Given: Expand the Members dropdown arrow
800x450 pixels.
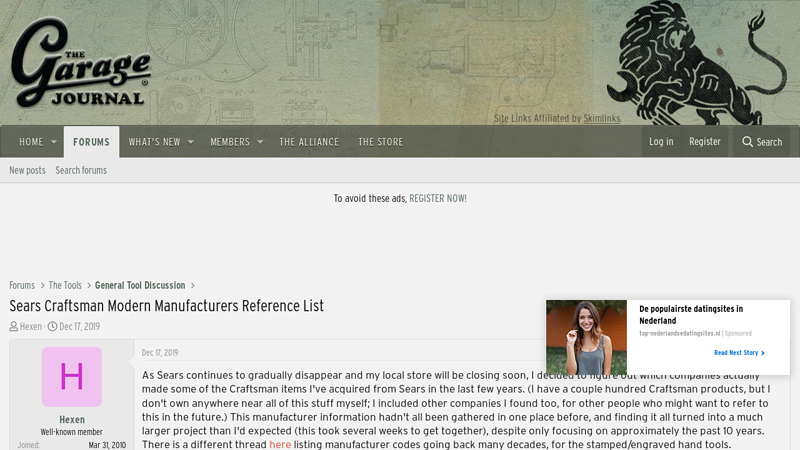Looking at the screenshot, I should (260, 142).
